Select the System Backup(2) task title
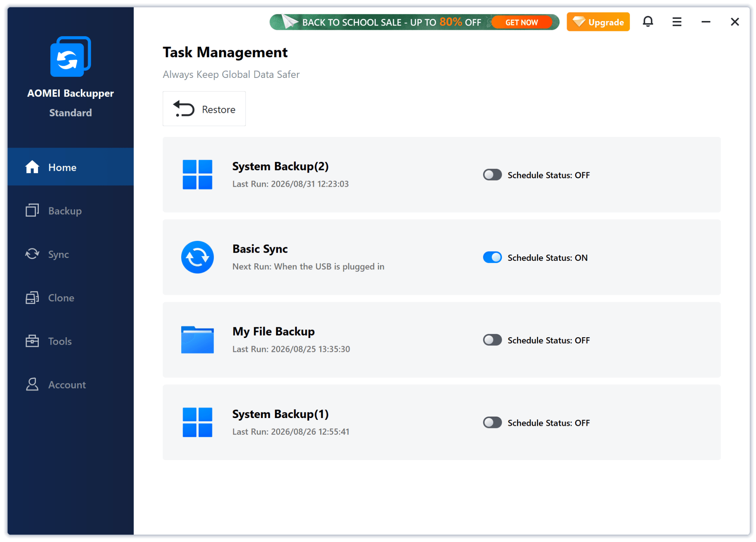The image size is (756, 542). 280,166
